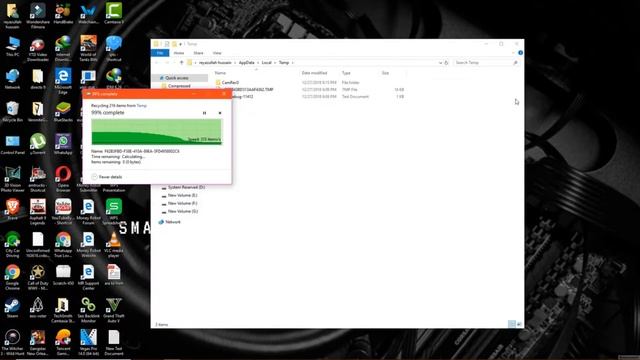Viewport: 640px width, 360px height.
Task: Open Control Panel desktop icon
Action: (x=12, y=145)
